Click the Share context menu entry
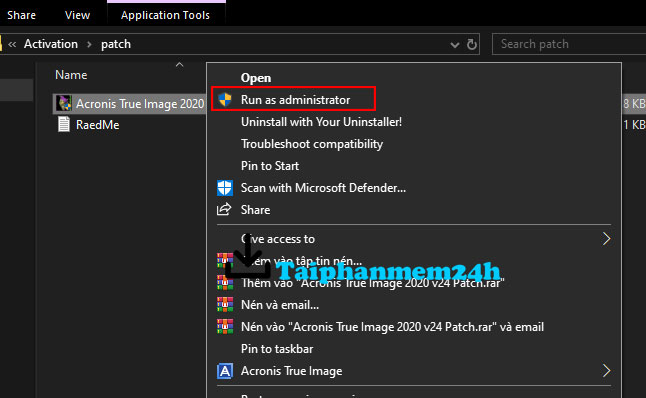The image size is (646, 398). tap(255, 210)
